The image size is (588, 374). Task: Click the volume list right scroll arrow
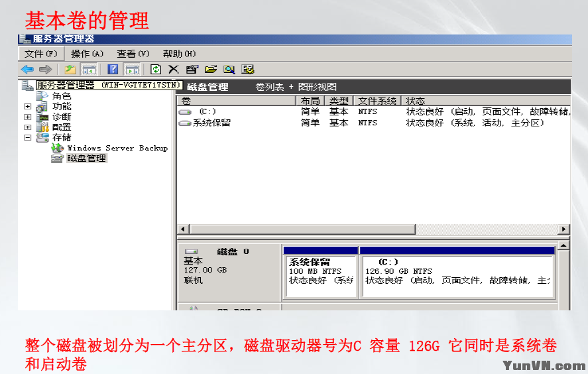tap(564, 229)
